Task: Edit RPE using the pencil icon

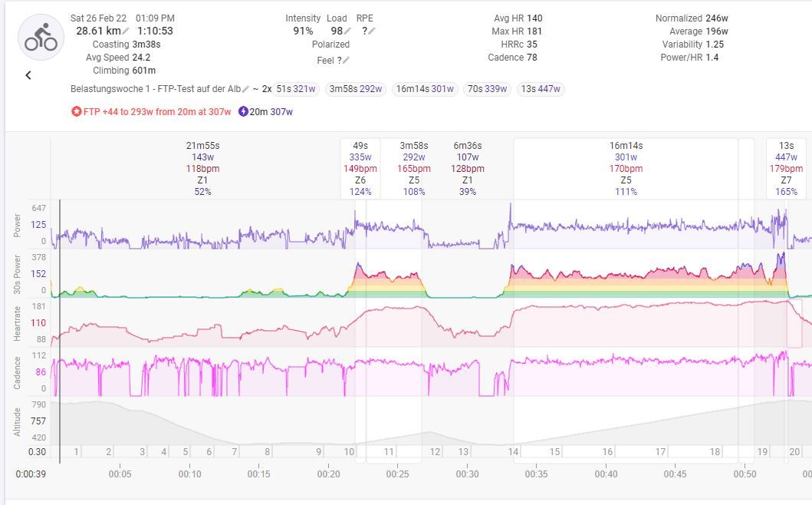Action: click(372, 31)
